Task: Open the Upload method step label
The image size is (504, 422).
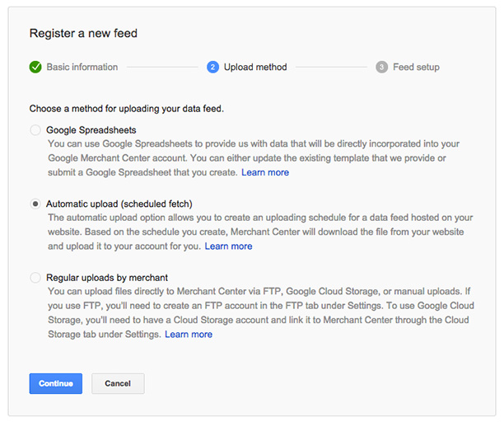Action: [x=255, y=67]
